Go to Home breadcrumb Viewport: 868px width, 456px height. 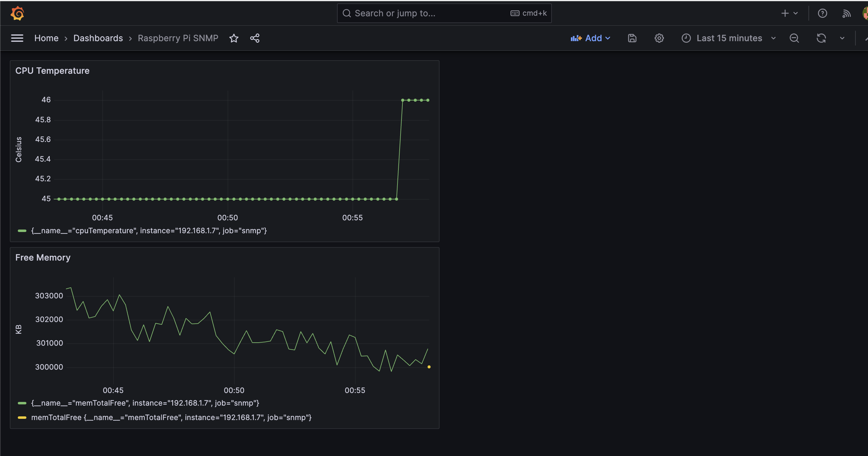(x=47, y=38)
